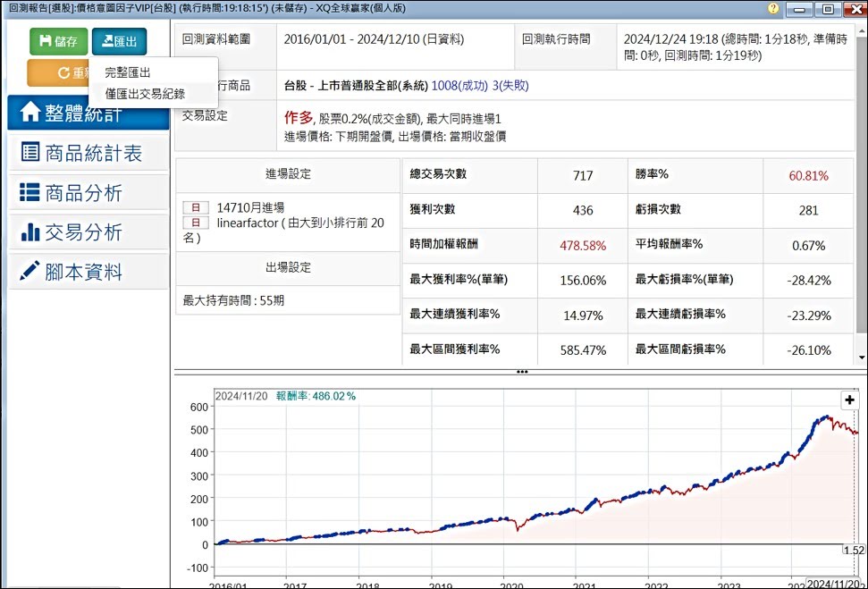The image size is (868, 589).
Task: Click the statistics table scrollbar down arrow
Action: click(861, 358)
